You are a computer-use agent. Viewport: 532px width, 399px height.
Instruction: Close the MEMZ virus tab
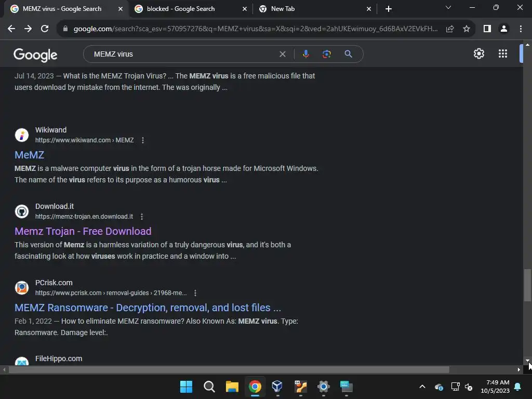pyautogui.click(x=121, y=9)
